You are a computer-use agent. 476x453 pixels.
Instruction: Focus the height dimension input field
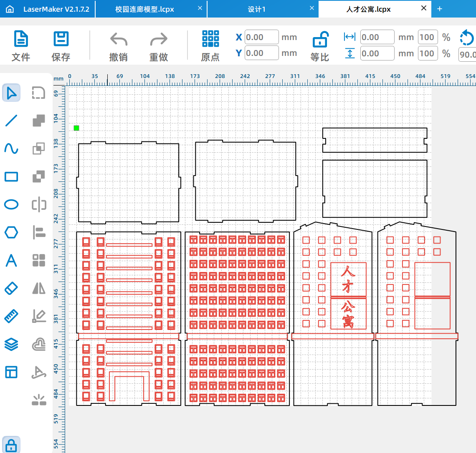pos(377,53)
